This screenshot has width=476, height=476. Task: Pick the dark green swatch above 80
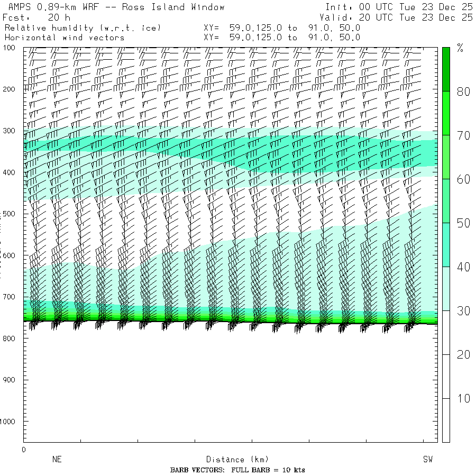[x=446, y=69]
